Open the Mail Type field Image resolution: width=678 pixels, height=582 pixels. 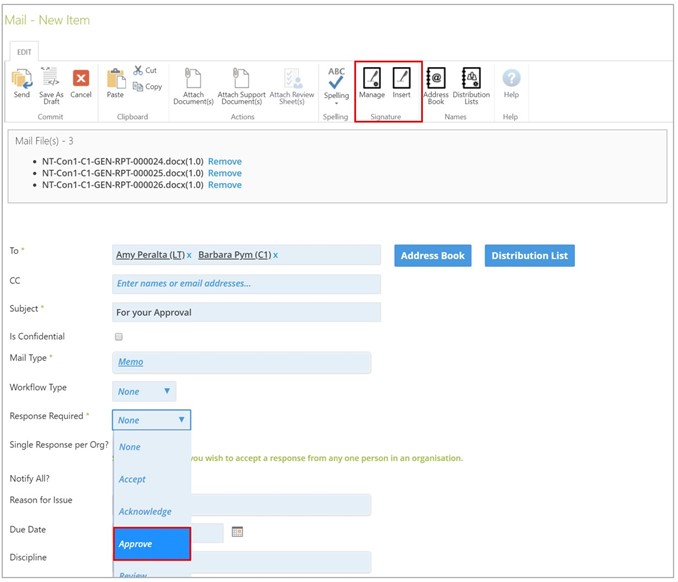click(x=241, y=362)
